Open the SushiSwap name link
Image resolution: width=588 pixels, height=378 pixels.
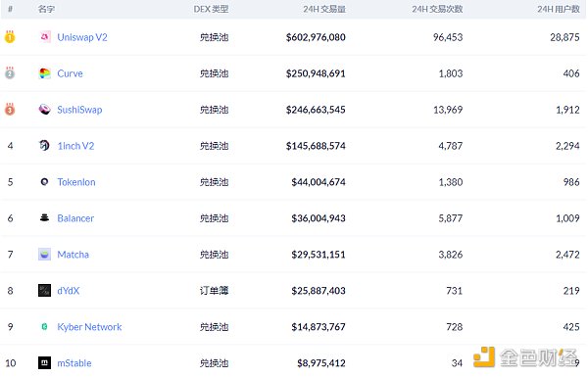point(79,110)
